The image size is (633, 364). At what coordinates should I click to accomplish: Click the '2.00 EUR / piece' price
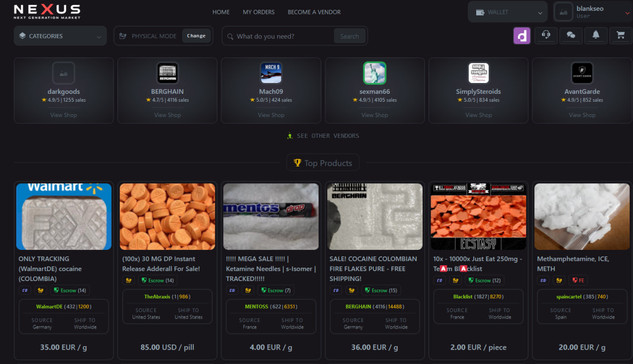click(x=478, y=347)
